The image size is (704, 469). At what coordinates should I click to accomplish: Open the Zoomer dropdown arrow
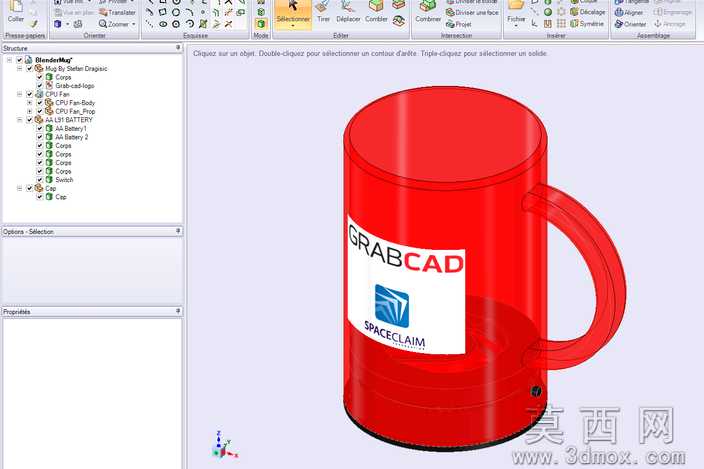[x=133, y=24]
